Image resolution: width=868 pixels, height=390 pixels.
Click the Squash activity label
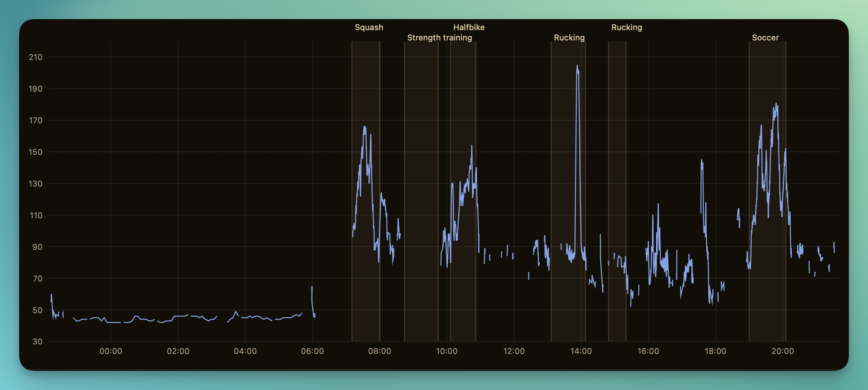pyautogui.click(x=369, y=27)
